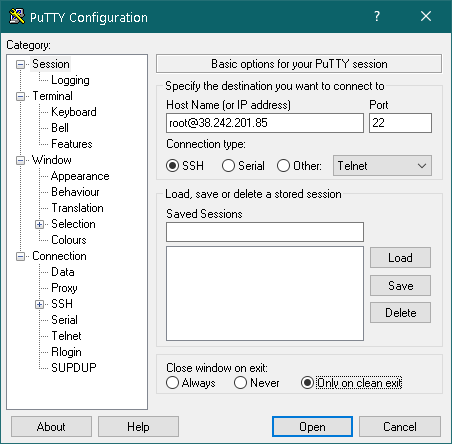Open the Terminal category
This screenshot has width=452, height=444.
(x=52, y=96)
